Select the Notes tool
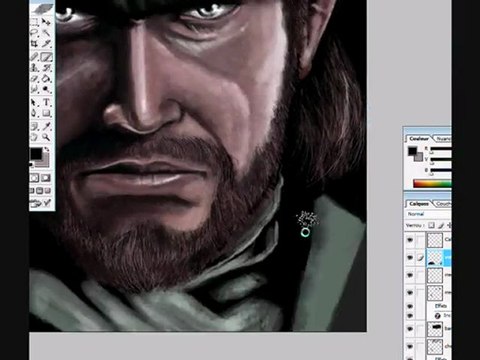Image resolution: width=480 pixels, height=360 pixels. pyautogui.click(x=34, y=126)
